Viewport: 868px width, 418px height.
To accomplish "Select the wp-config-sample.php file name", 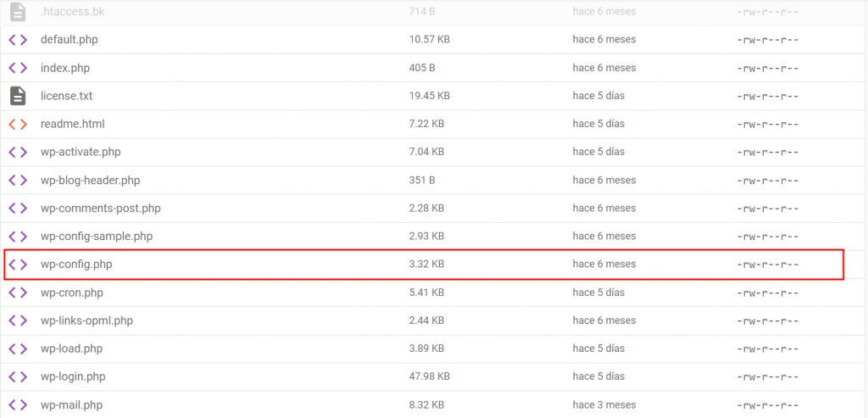I will [97, 237].
